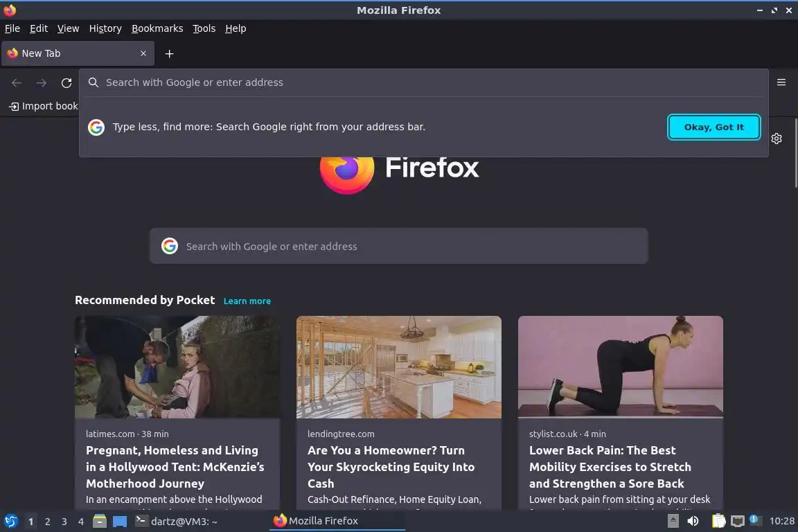Click the update notifier tray icon
Viewport: 798px width, 532px height.
(x=755, y=520)
